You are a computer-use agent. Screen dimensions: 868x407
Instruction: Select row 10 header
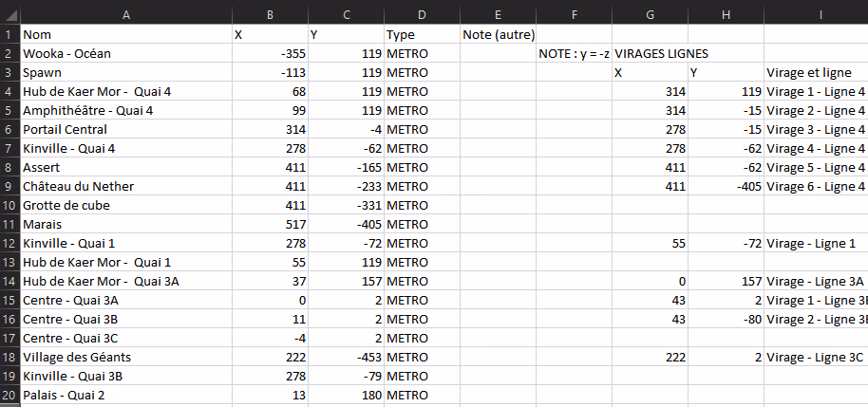tap(9, 205)
